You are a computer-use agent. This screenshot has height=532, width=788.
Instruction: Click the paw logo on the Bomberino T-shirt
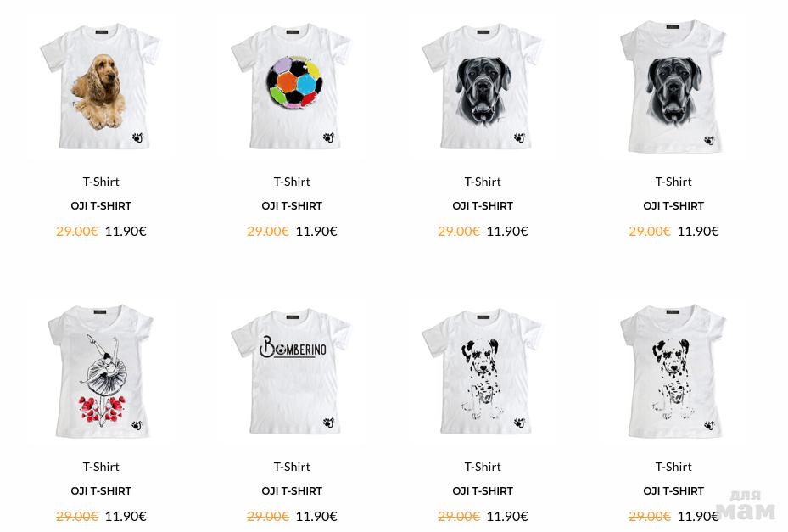[x=328, y=423]
